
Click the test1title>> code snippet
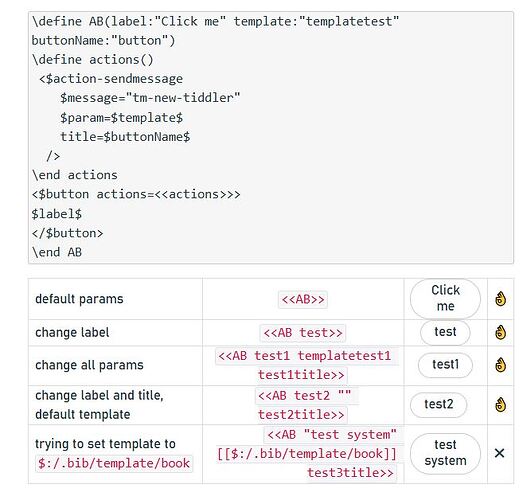[301, 375]
